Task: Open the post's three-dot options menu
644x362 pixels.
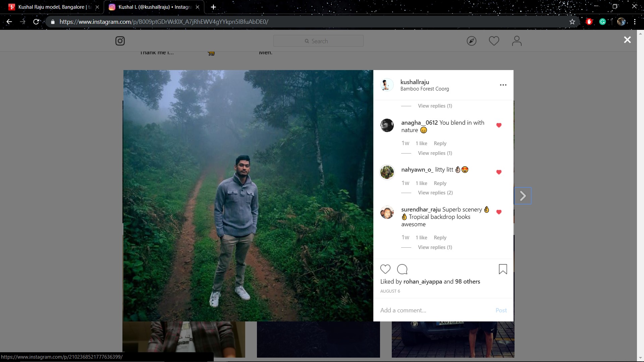Action: point(503,85)
